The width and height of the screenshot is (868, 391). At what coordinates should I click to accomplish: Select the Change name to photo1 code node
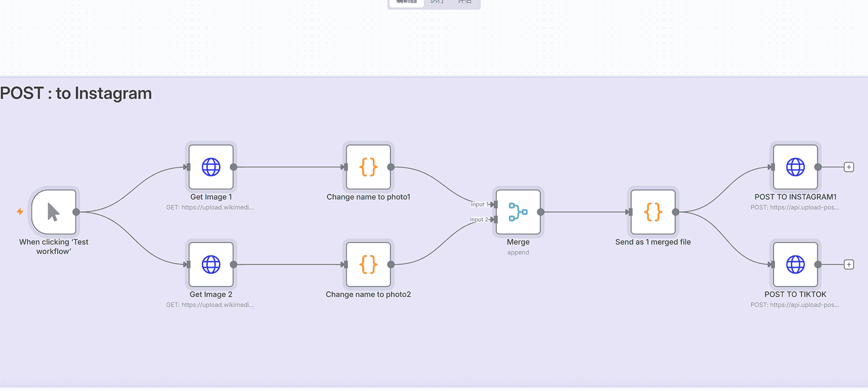368,167
